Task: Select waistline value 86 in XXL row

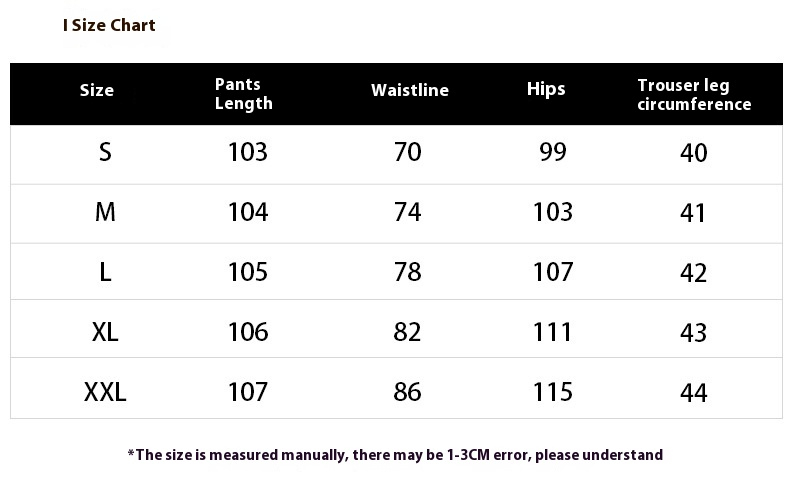Action: pyautogui.click(x=408, y=392)
